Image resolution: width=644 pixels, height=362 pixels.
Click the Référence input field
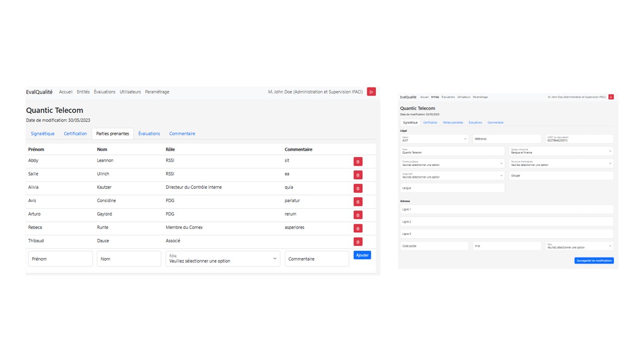coord(507,139)
